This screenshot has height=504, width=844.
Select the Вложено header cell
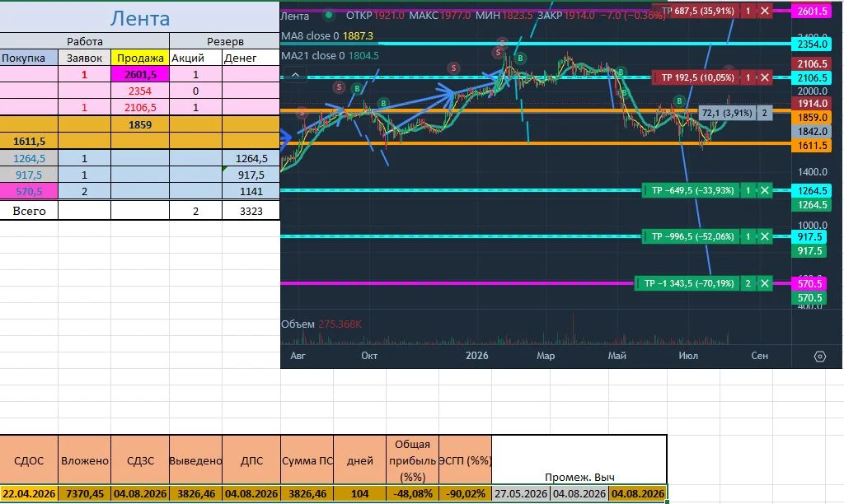[x=85, y=460]
